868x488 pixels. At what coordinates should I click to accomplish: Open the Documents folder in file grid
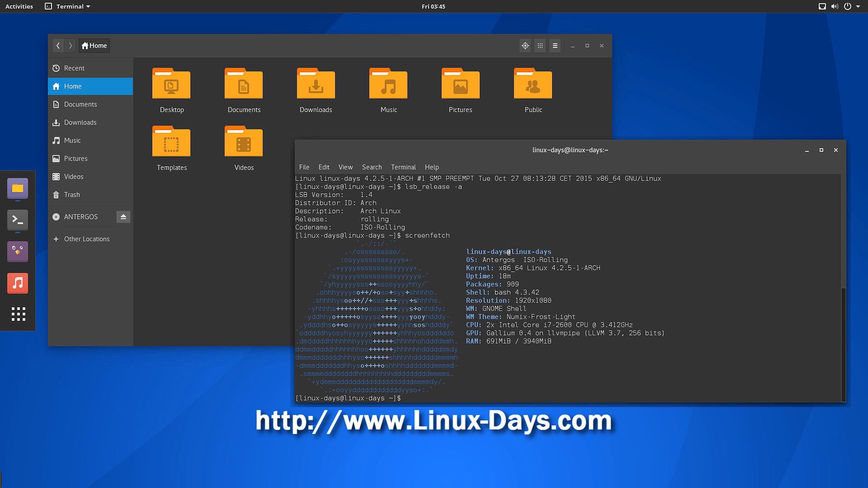tap(244, 84)
